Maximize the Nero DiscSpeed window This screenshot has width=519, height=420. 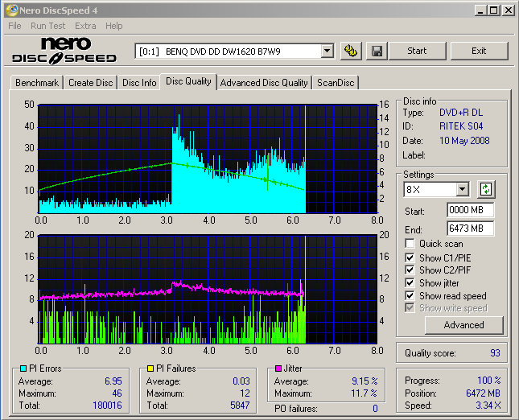coord(493,10)
